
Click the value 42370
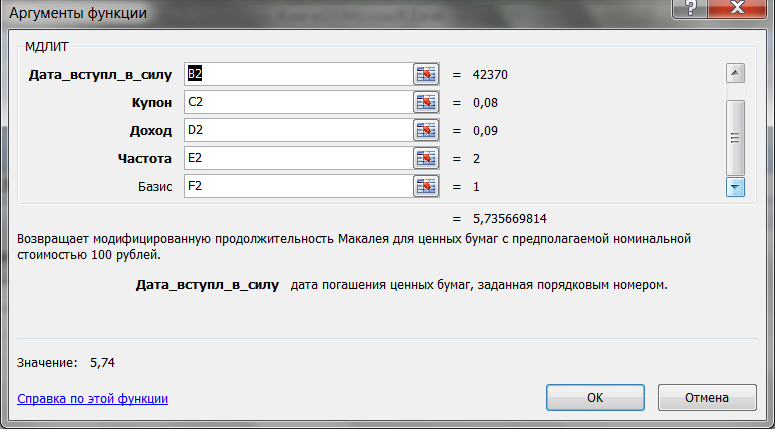(x=490, y=75)
